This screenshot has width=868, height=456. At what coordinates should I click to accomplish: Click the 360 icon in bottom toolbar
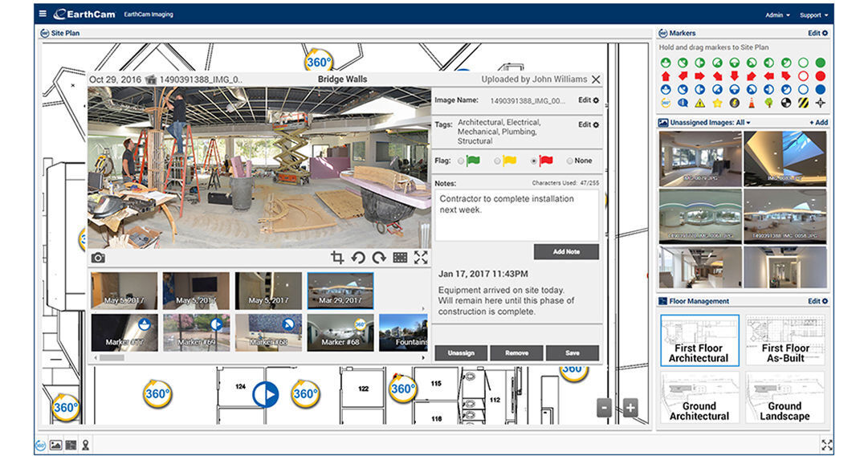(40, 445)
